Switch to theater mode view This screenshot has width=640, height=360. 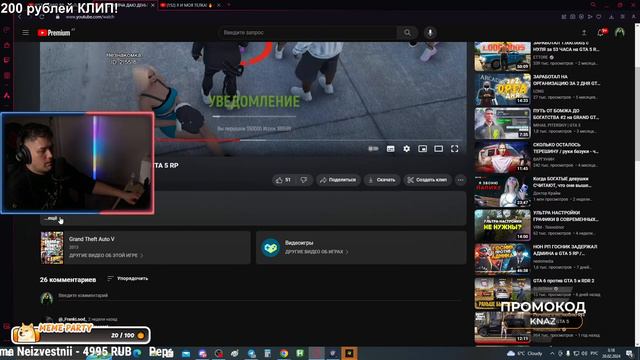point(438,149)
